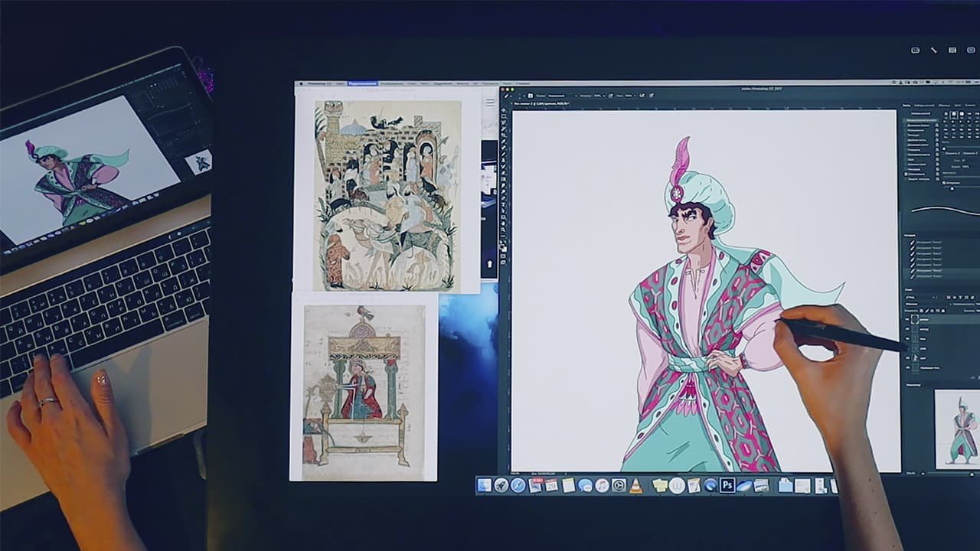Screen dimensions: 980x551
Task: Click the Brush panel toggle icon in the options bar
Action: coord(530,96)
